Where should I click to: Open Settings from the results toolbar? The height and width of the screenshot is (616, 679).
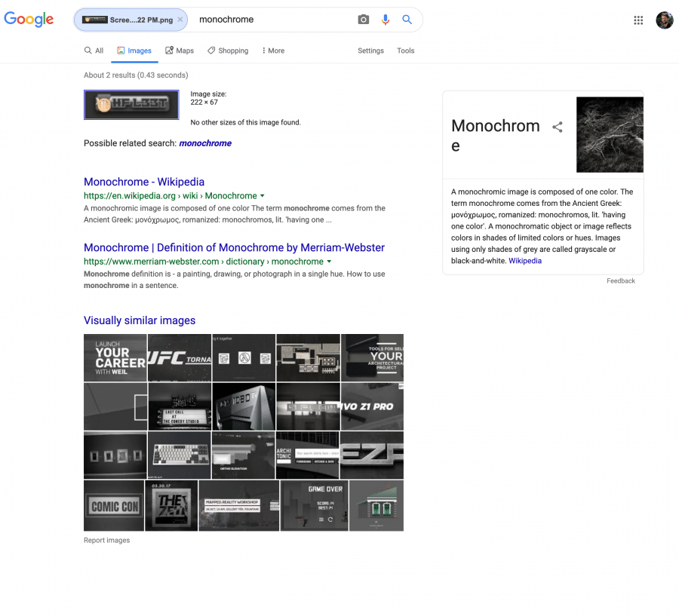click(x=370, y=51)
